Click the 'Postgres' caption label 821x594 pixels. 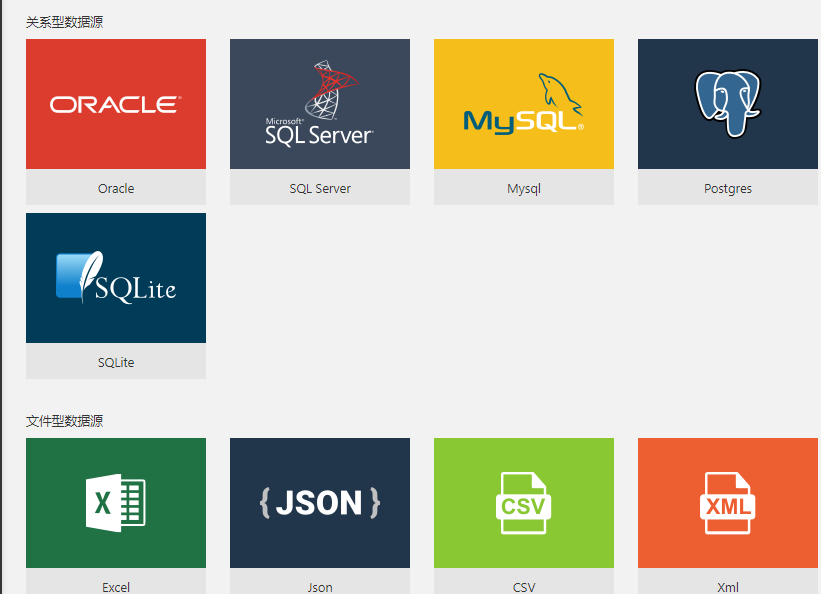[x=728, y=189]
